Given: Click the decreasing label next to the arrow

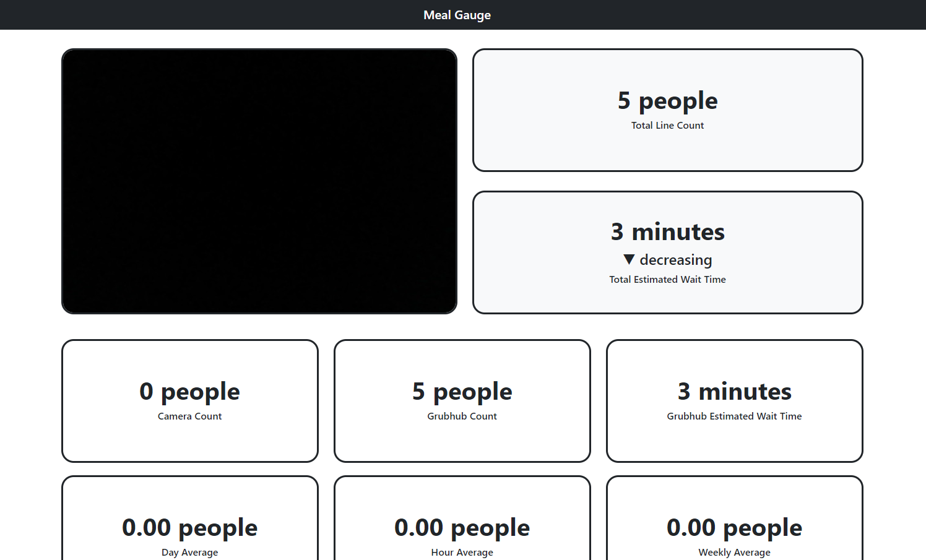Looking at the screenshot, I should pyautogui.click(x=676, y=260).
